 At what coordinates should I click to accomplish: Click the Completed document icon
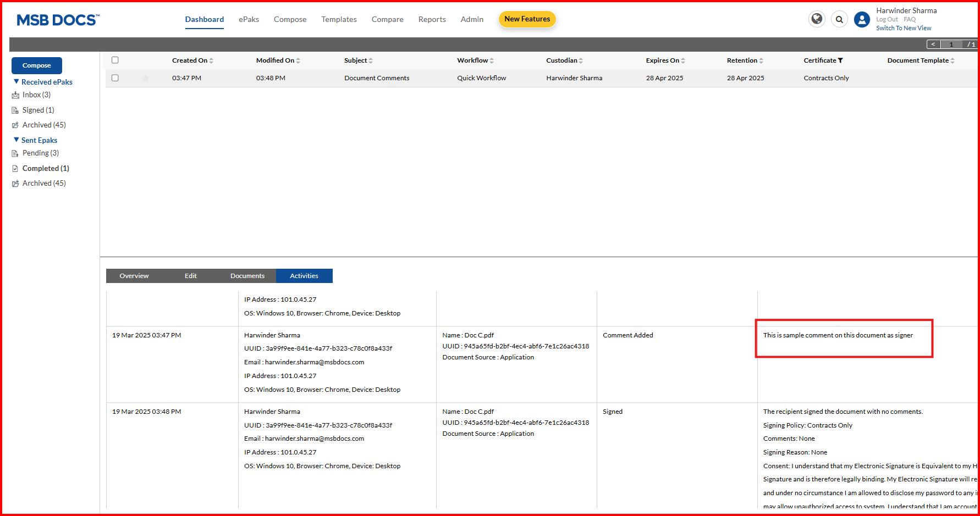click(x=15, y=169)
